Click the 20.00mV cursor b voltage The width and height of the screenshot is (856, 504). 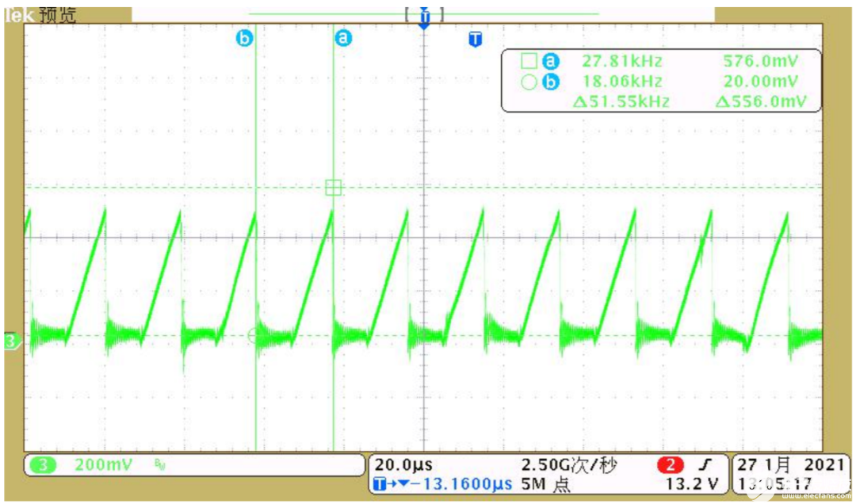tap(760, 82)
